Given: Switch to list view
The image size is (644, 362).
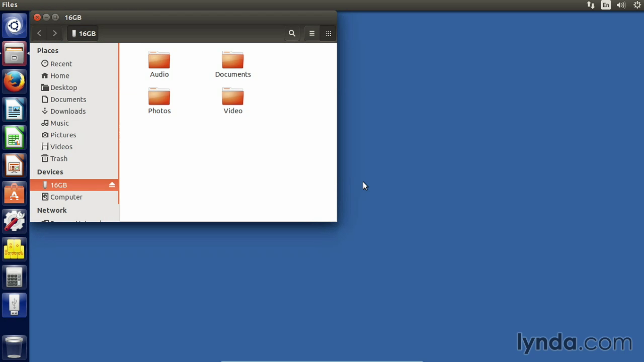Looking at the screenshot, I should tap(312, 33).
